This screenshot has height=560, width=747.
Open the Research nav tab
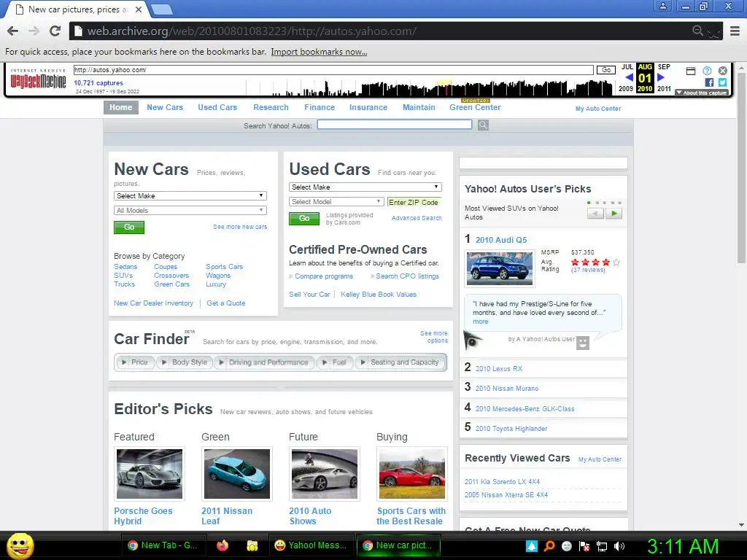point(271,108)
